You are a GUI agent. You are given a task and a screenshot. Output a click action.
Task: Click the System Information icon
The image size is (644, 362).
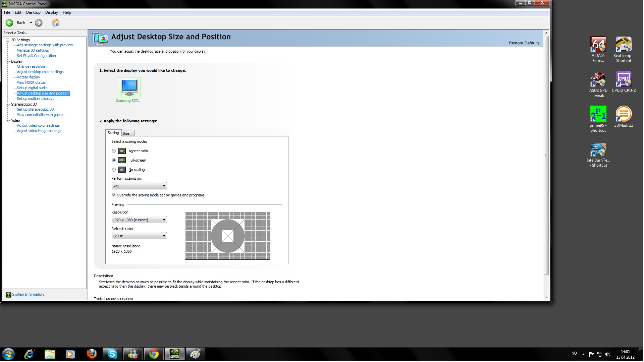[8, 295]
